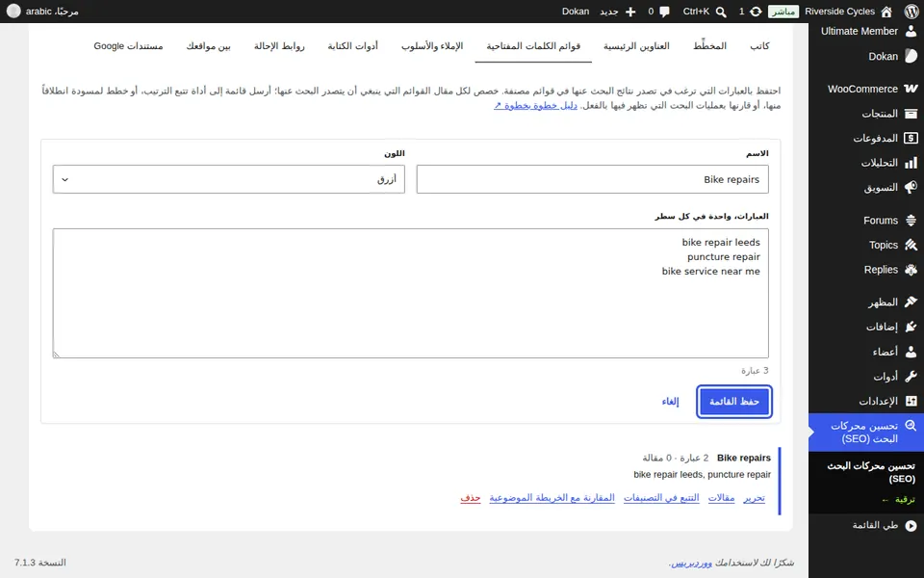Screen dimensions: 924x578
Task: Click the Topics sidebar icon
Action: [911, 245]
